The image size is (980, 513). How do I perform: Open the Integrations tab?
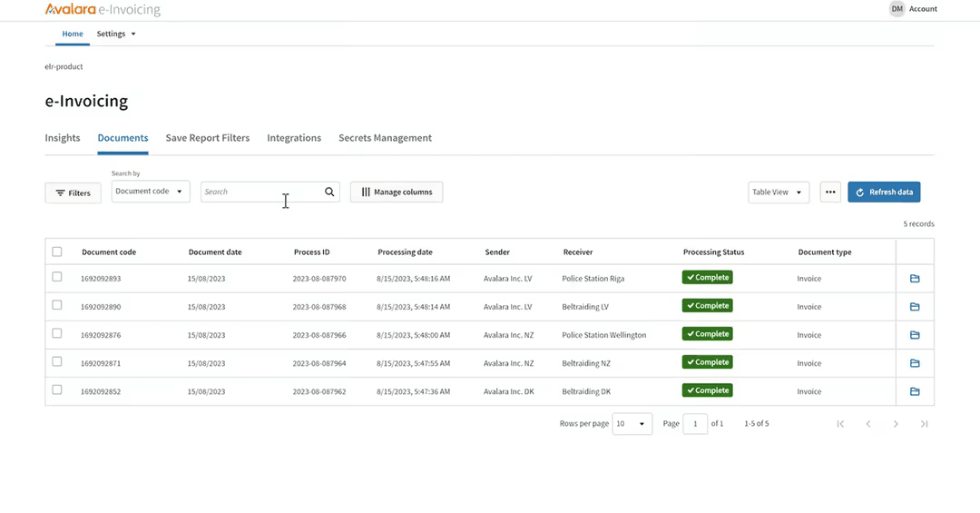294,138
